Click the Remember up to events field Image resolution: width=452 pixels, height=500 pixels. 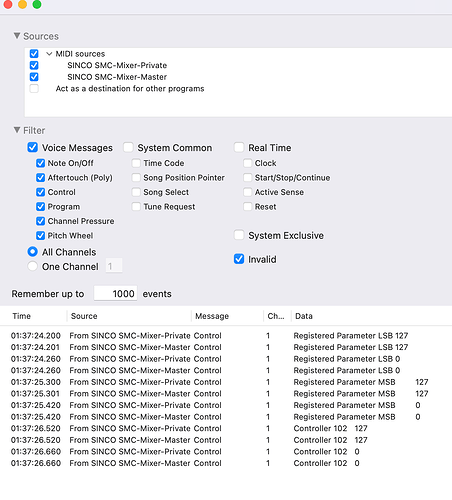pyautogui.click(x=115, y=293)
